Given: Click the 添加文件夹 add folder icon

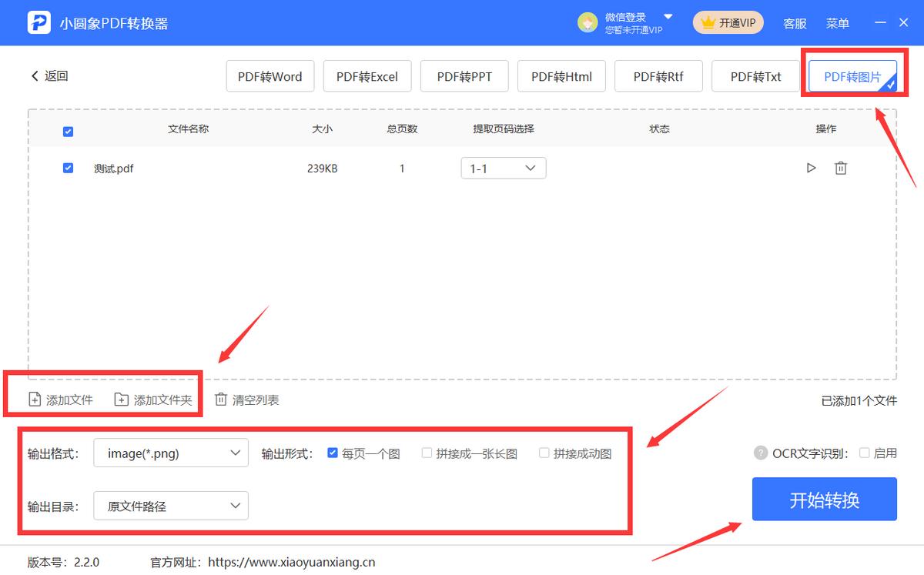Looking at the screenshot, I should click(121, 399).
